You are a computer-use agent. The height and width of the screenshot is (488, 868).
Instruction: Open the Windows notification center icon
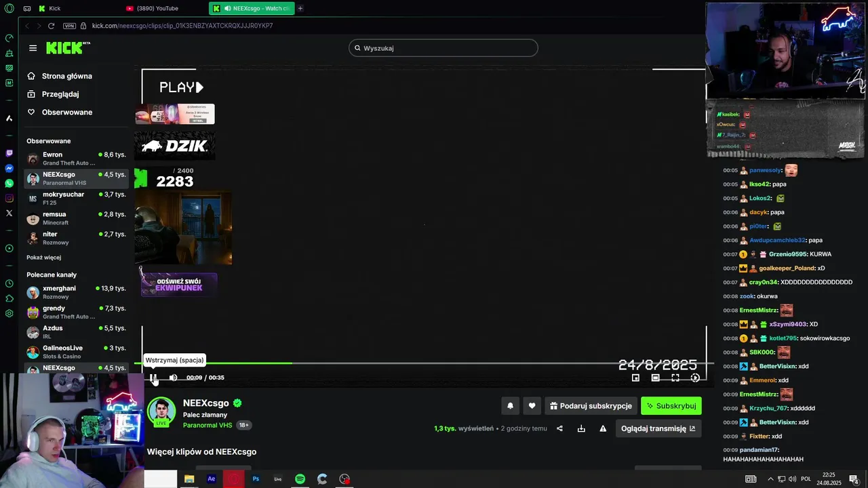(854, 479)
